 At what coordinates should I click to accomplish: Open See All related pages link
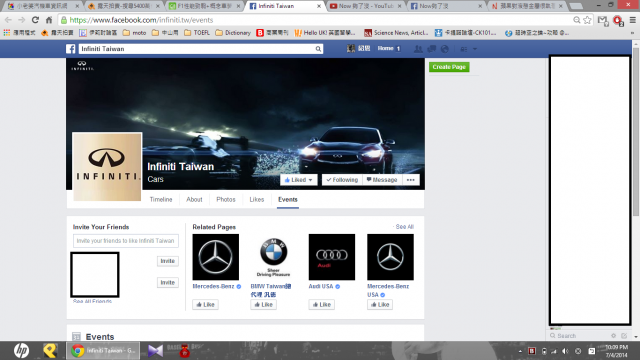click(404, 227)
